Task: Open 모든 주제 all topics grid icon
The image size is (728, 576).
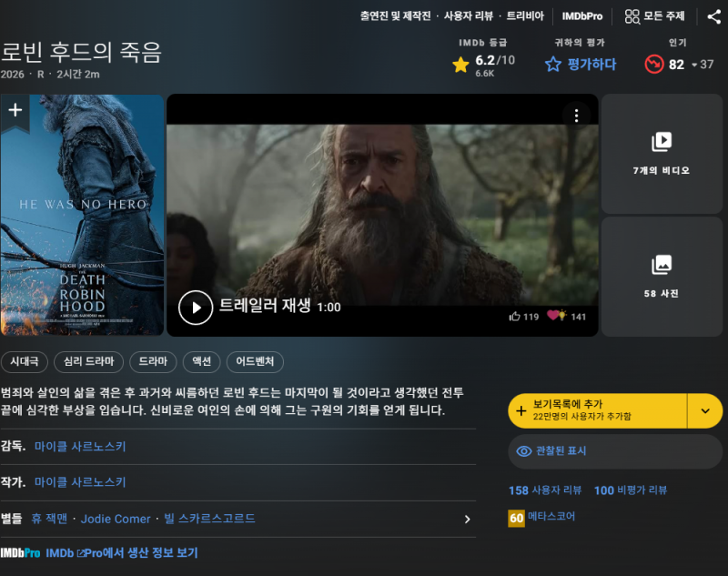Action: point(632,16)
